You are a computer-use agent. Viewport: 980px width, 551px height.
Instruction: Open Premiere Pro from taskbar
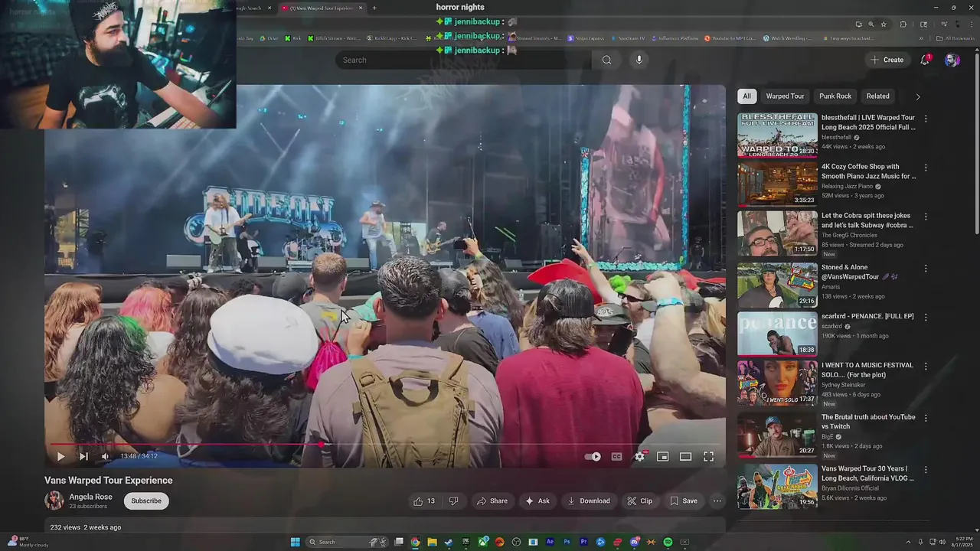[583, 542]
